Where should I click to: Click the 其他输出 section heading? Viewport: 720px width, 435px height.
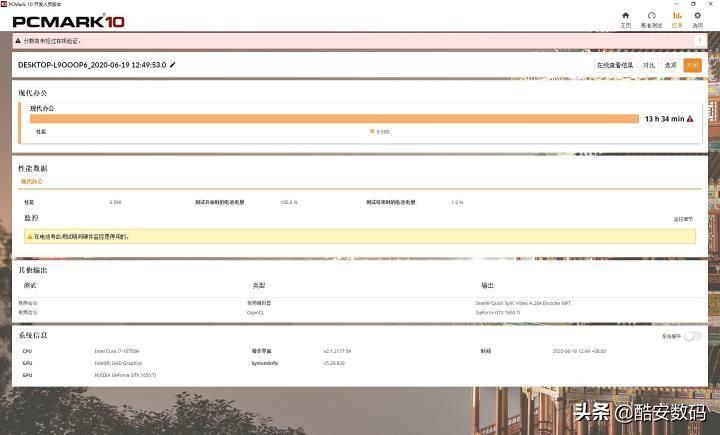pos(33,270)
